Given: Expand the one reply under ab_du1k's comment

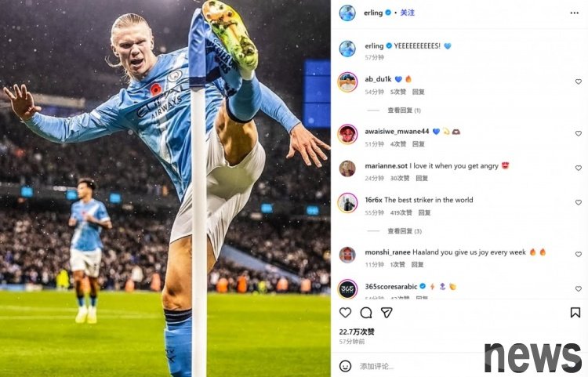Looking at the screenshot, I should tap(404, 111).
